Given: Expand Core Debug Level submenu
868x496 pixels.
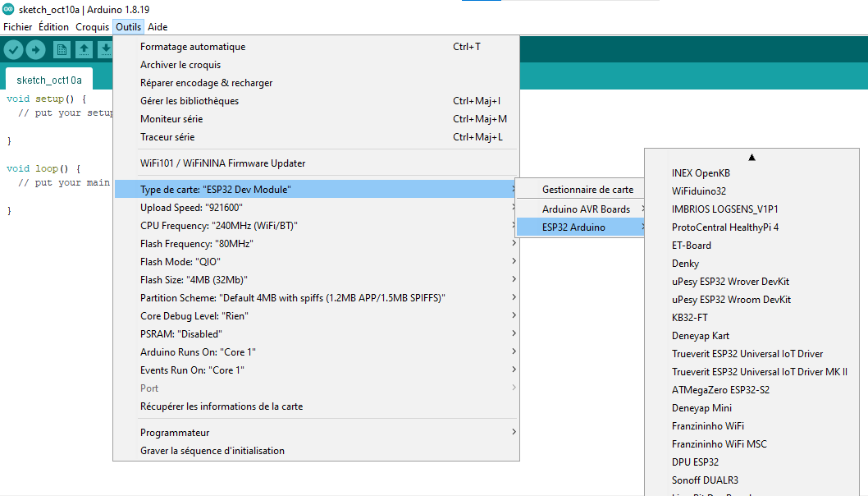Looking at the screenshot, I should click(316, 316).
